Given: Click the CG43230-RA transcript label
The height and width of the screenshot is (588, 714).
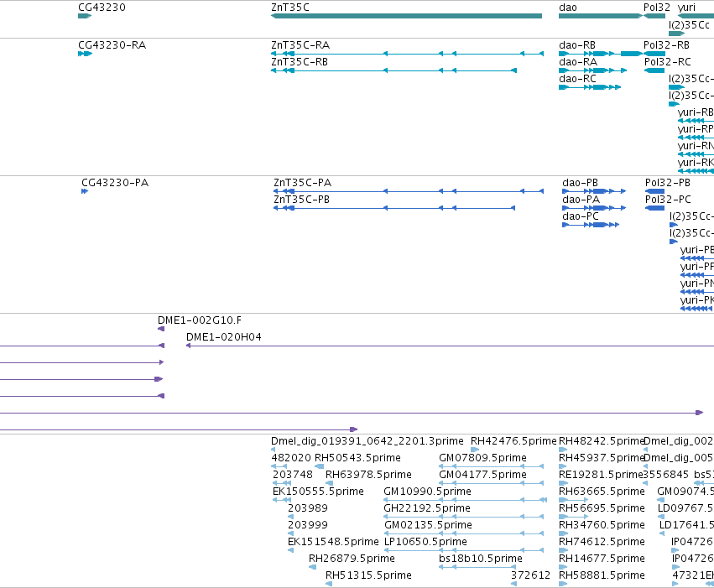Looking at the screenshot, I should point(112,45).
